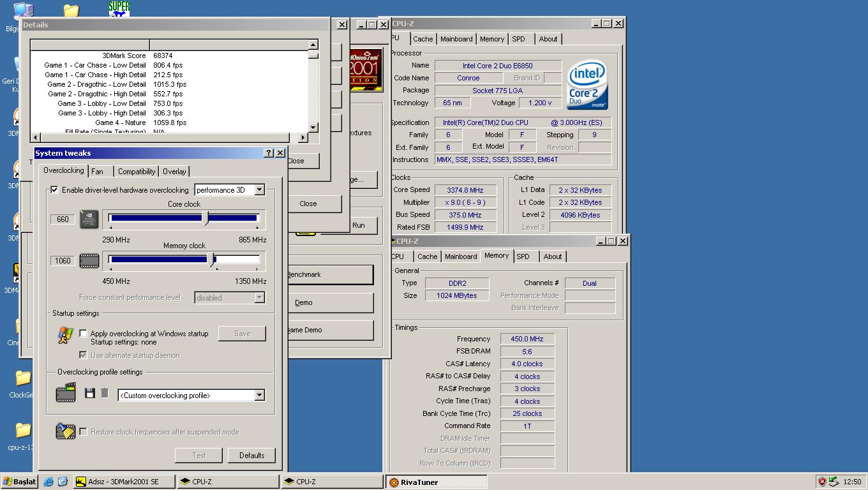Switch to Adsız - 3DMark2001 SE taskbar button
Image resolution: width=868 pixels, height=490 pixels.
124,482
